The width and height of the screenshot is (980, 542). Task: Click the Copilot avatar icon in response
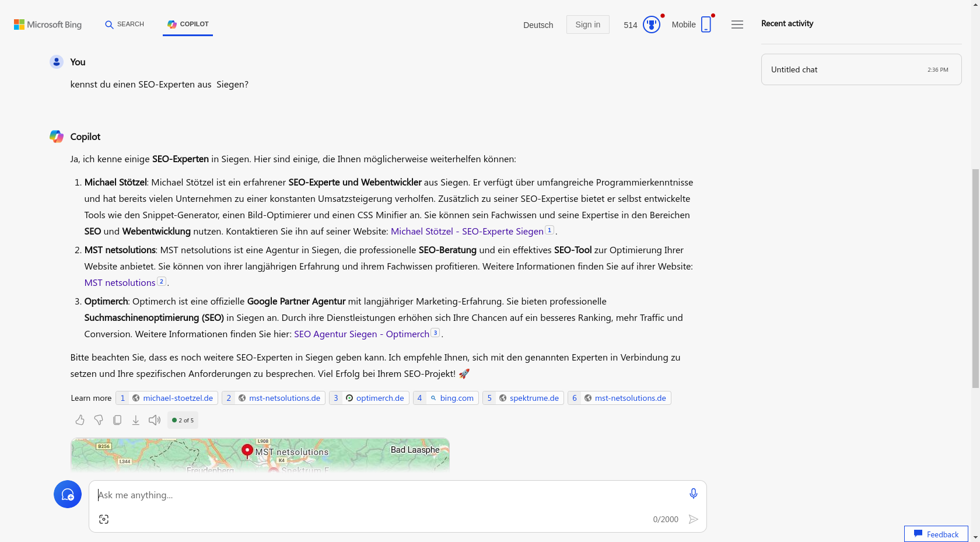click(x=57, y=137)
